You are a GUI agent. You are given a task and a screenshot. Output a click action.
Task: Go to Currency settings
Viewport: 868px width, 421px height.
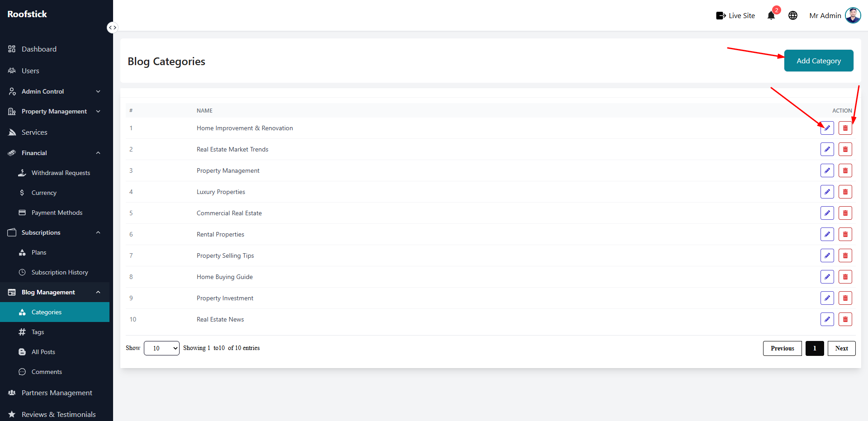tap(55, 193)
